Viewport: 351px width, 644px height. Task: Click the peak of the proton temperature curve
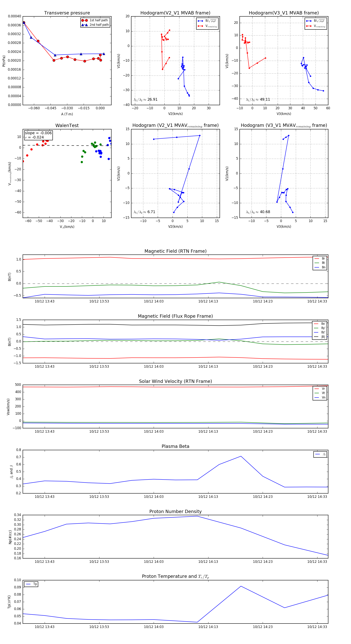pos(241,586)
